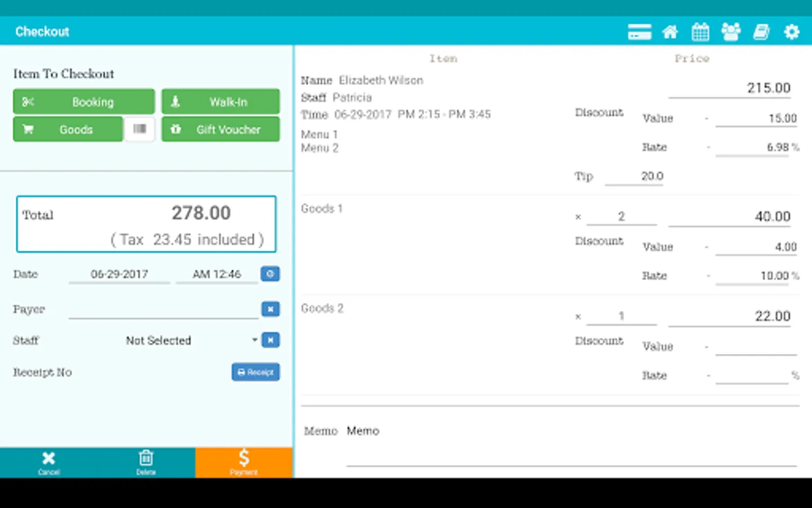812x508 pixels.
Task: Edit Goods 1 discount rate 10.00
Action: coord(752,276)
